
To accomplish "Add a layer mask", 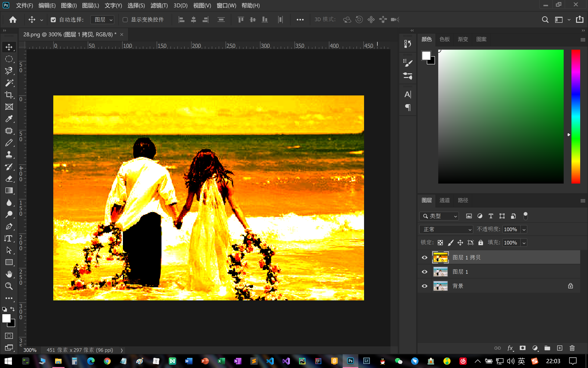I will (523, 348).
